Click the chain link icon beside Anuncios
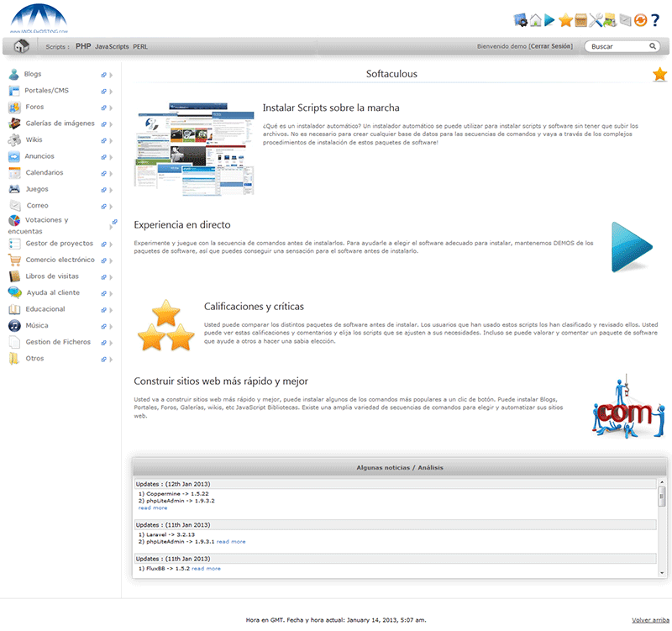 [x=103, y=157]
